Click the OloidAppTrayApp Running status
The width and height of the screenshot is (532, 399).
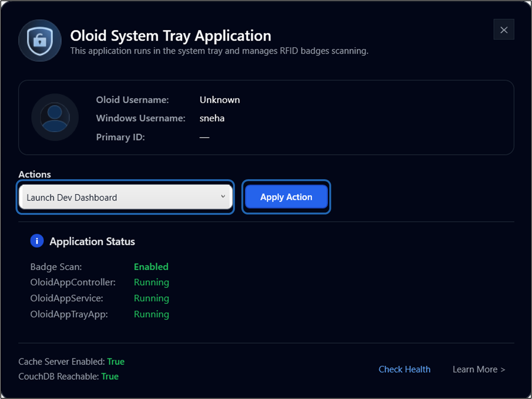152,314
